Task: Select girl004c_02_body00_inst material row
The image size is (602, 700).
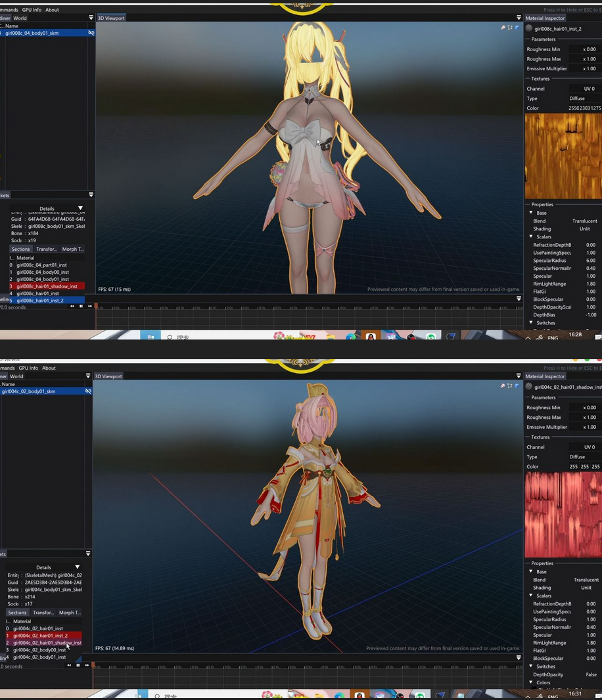Action: point(43,649)
